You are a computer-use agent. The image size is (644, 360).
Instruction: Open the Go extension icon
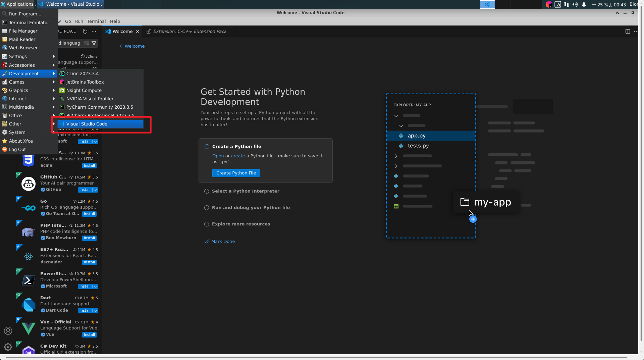coord(29,208)
